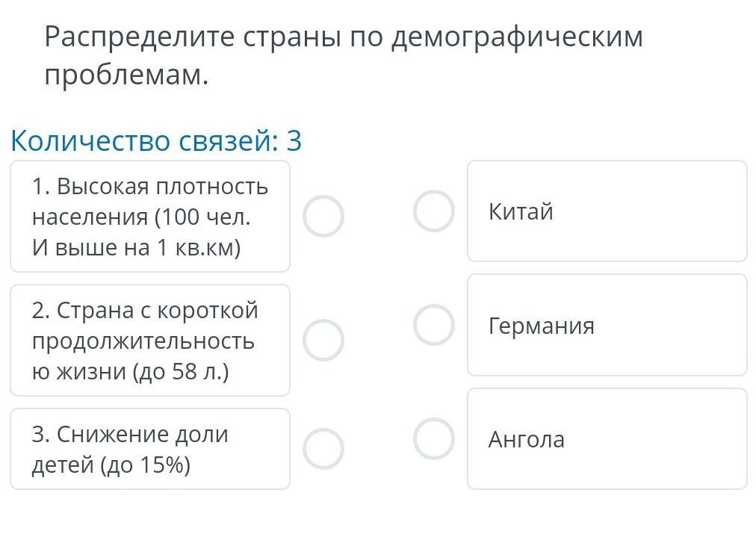
Task: Select the connector circle beside Китай
Action: [434, 211]
